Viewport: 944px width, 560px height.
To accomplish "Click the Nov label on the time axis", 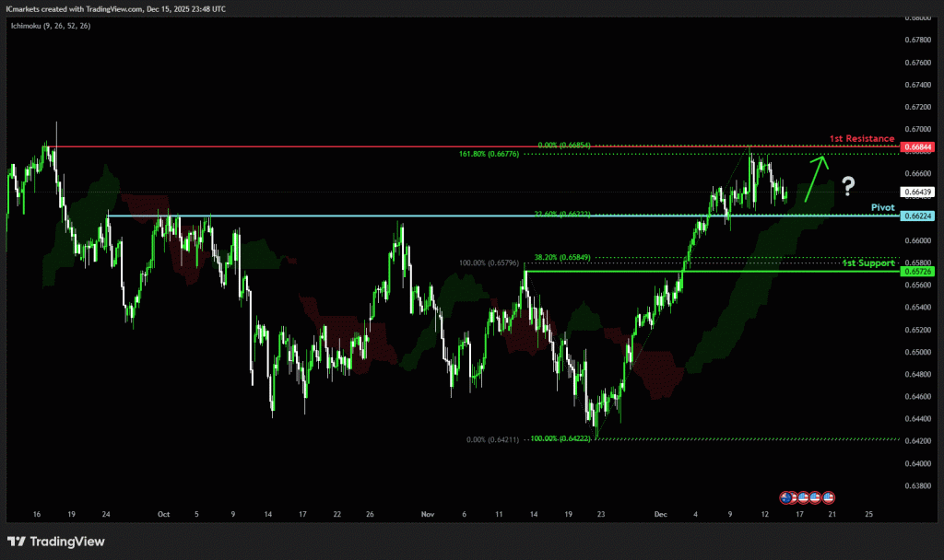I will tap(427, 514).
